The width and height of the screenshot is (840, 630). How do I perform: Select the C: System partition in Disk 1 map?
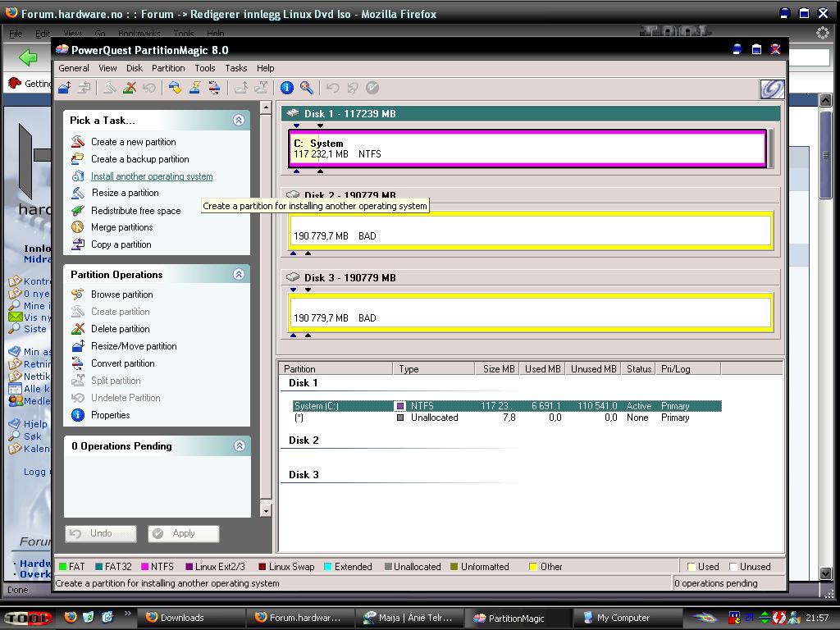coord(527,148)
